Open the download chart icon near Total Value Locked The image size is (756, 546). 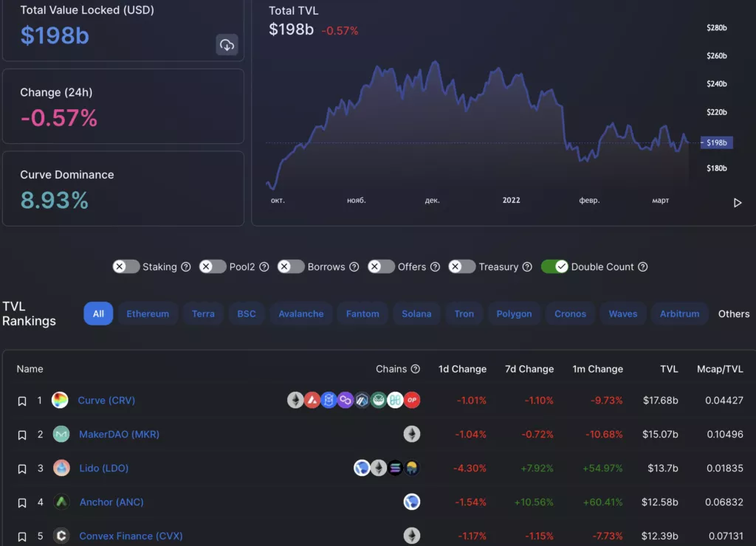pos(227,45)
